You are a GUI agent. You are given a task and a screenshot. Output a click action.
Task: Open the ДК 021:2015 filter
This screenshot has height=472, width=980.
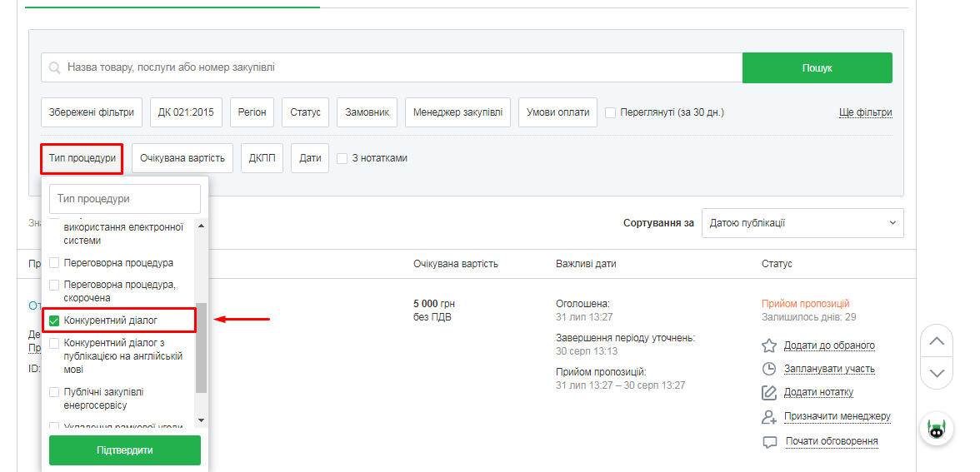tap(186, 112)
